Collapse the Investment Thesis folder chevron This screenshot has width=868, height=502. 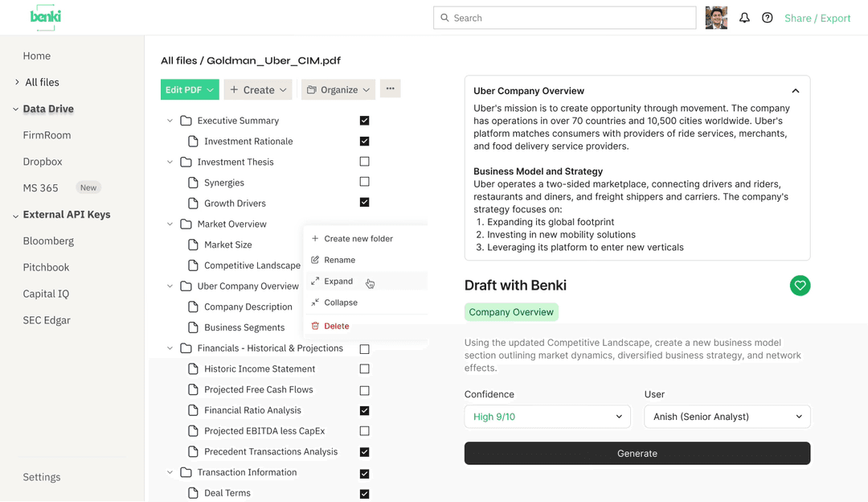(x=170, y=162)
